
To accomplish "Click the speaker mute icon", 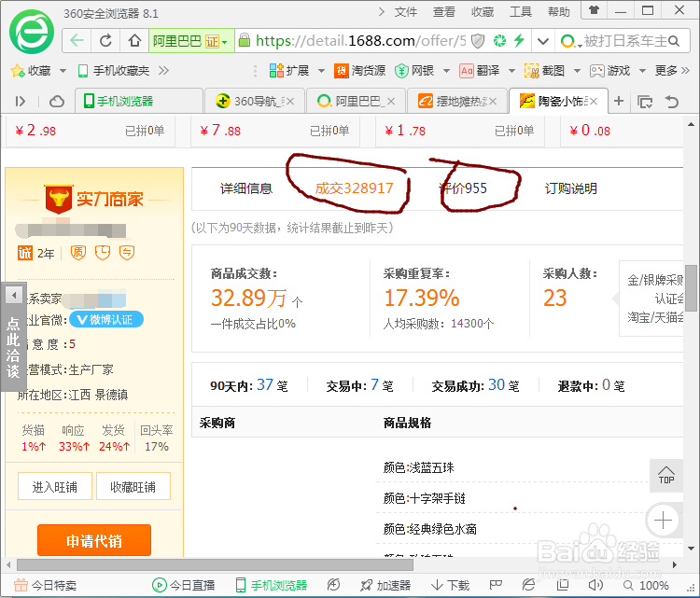I will (595, 585).
